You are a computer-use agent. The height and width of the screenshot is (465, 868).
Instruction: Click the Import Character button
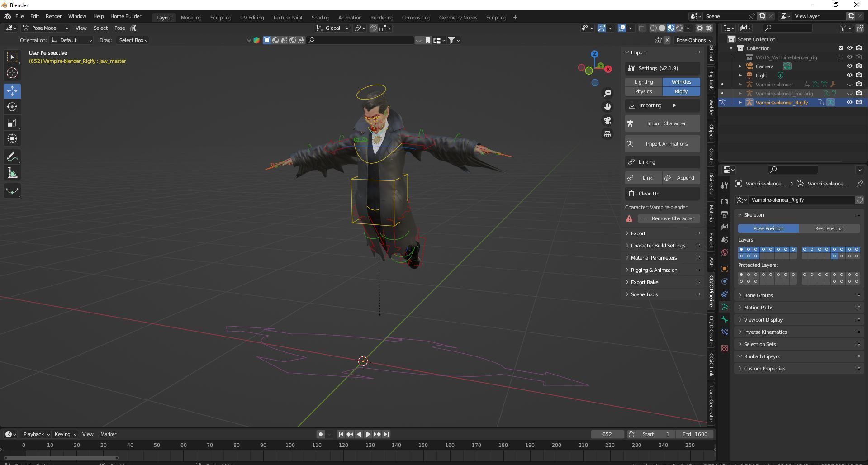tap(663, 123)
